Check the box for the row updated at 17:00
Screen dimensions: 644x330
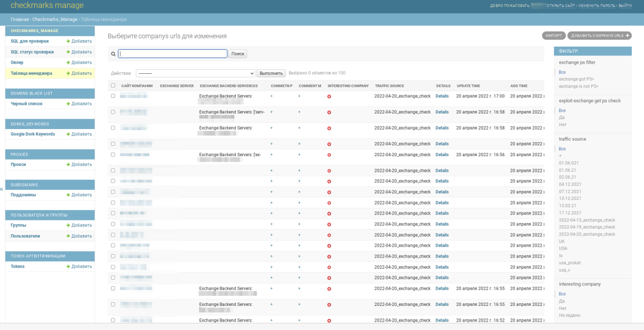(x=113, y=96)
